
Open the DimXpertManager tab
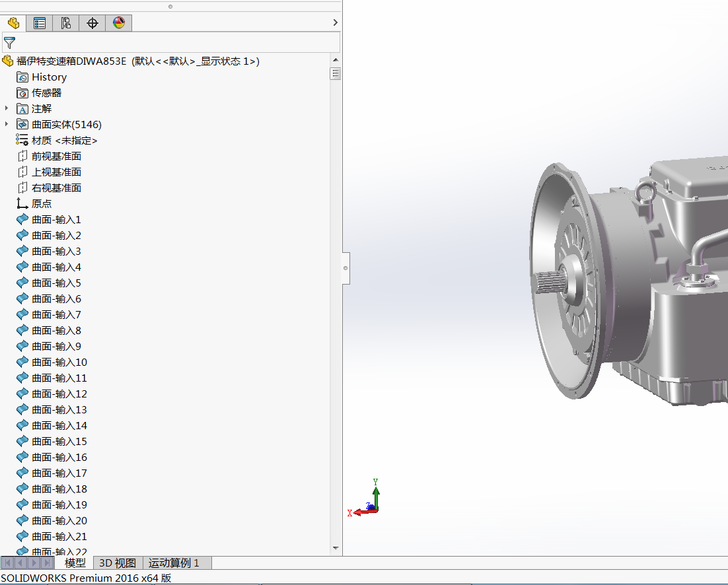[x=92, y=22]
